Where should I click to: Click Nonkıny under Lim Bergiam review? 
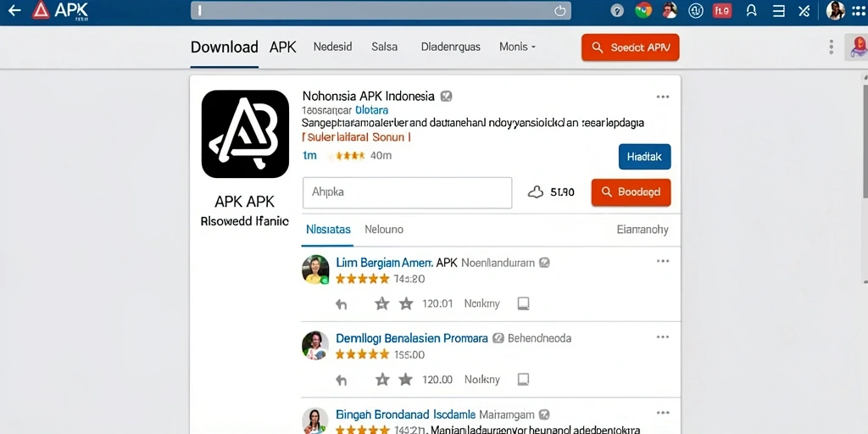(482, 303)
